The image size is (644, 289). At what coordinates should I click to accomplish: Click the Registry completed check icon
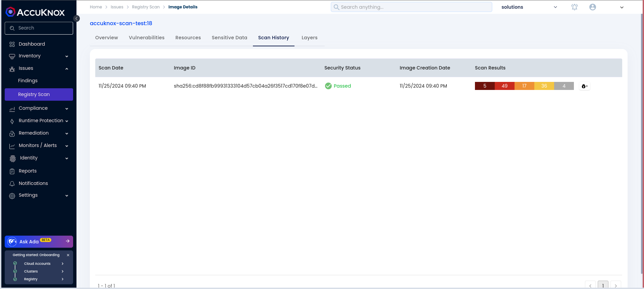(x=15, y=279)
